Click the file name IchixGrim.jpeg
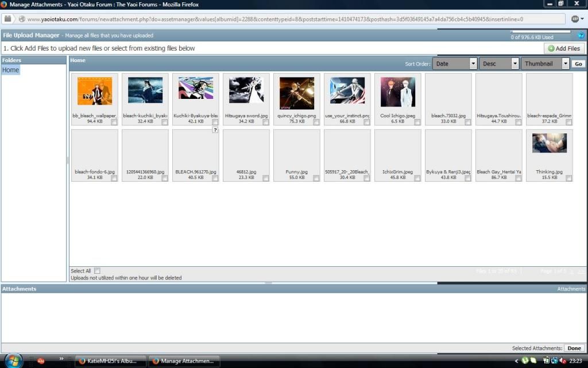 397,172
